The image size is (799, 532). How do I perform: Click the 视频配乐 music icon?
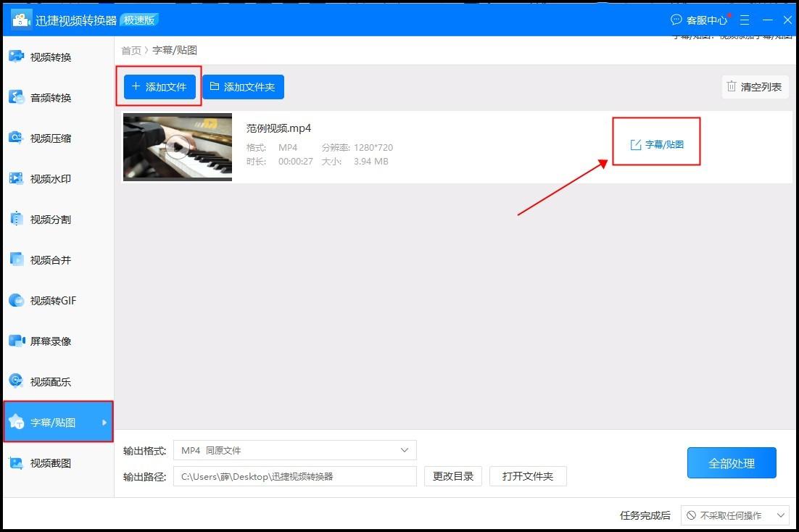tap(16, 381)
